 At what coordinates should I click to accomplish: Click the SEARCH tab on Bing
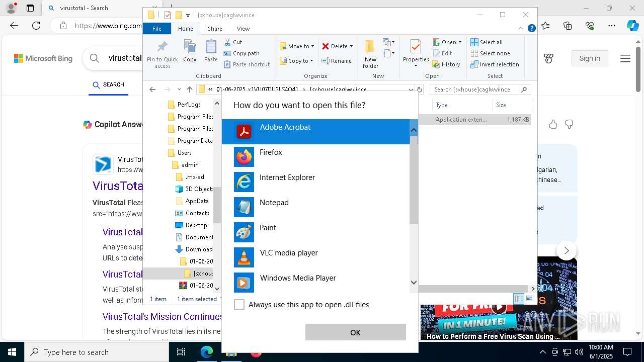[108, 85]
